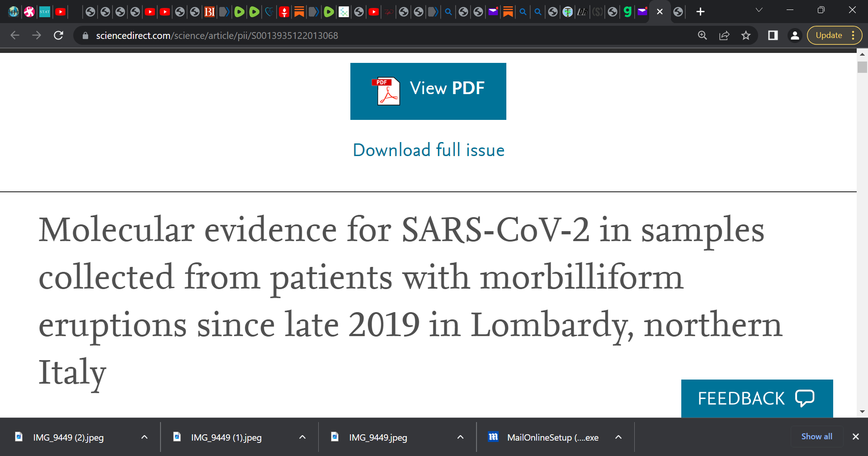The width and height of the screenshot is (868, 456).
Task: Open the Chrome three-dot menu
Action: pyautogui.click(x=853, y=35)
